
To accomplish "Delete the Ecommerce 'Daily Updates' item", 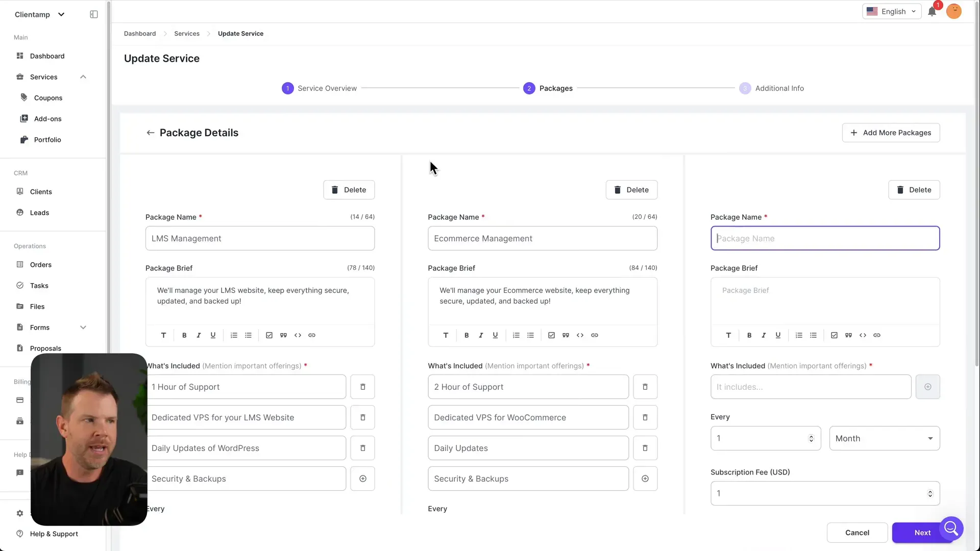I will click(x=645, y=448).
